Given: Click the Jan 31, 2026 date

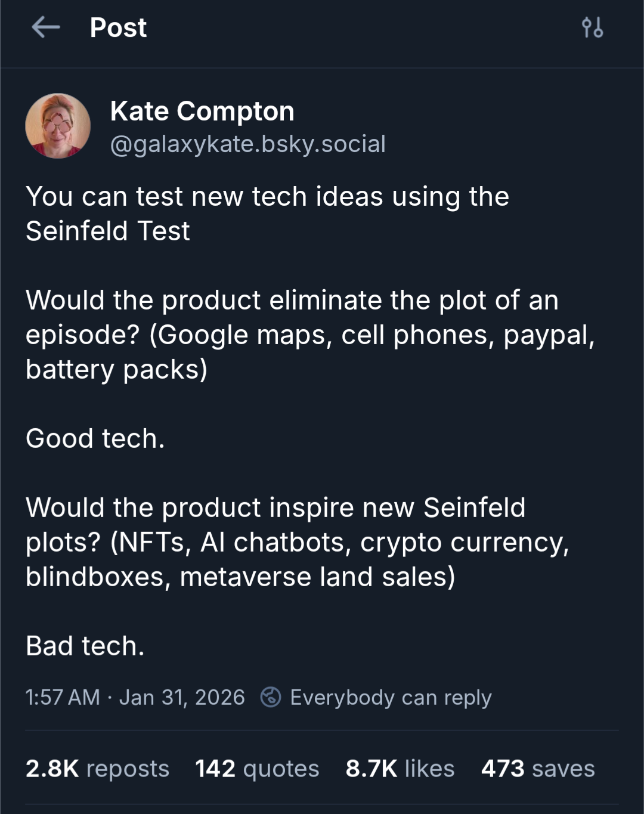Looking at the screenshot, I should (182, 697).
